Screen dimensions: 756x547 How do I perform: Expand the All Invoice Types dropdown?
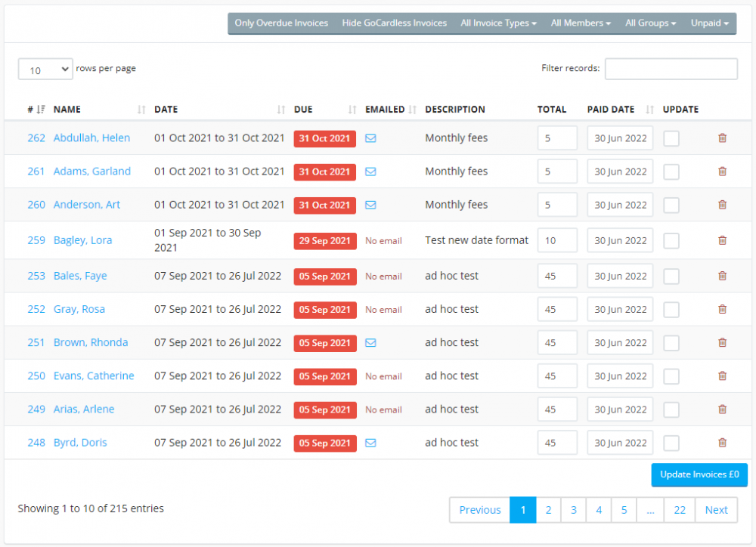coord(498,23)
